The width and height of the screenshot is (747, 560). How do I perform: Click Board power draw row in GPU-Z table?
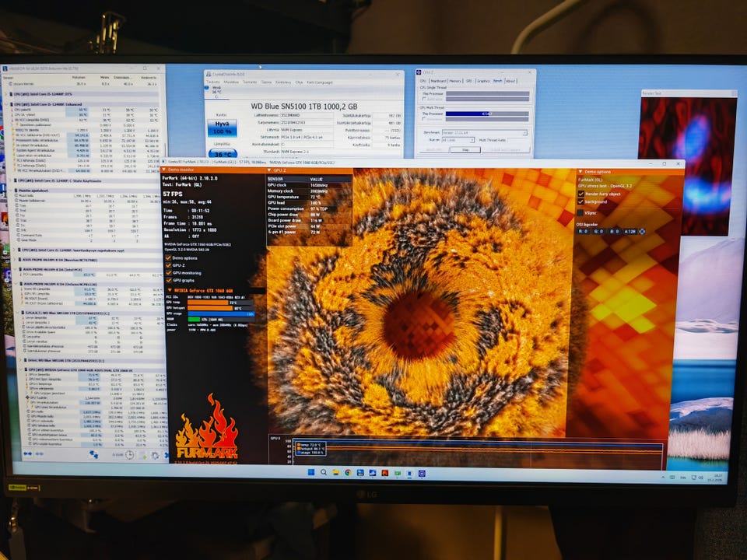[309, 220]
